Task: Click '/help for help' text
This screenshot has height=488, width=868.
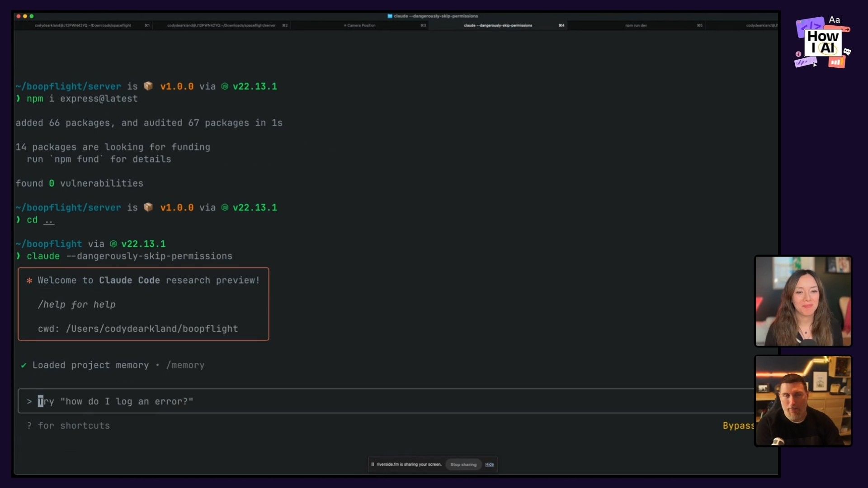Action: click(x=76, y=305)
